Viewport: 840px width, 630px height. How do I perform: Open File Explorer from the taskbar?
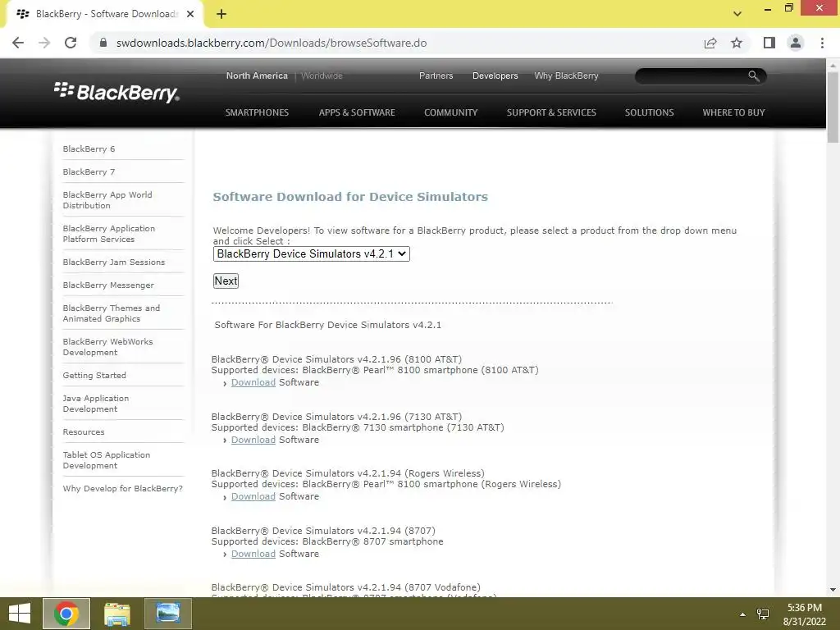point(116,614)
